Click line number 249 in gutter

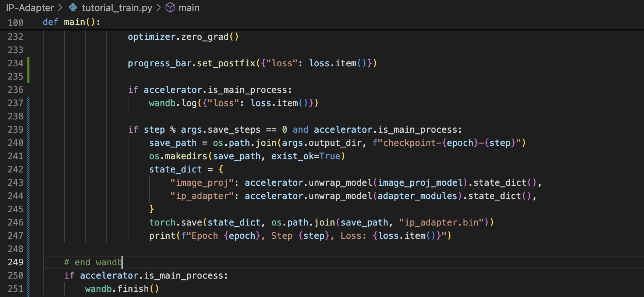15,262
